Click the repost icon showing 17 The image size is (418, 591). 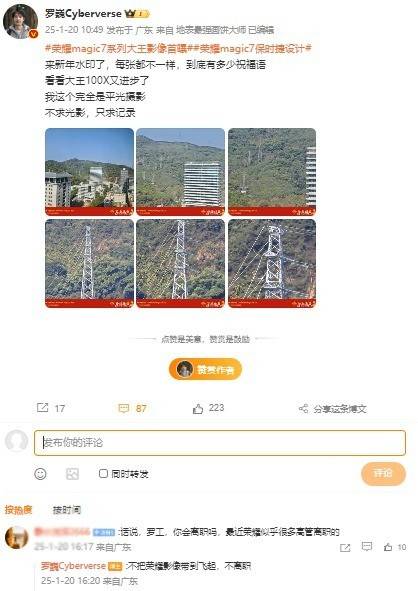42,408
